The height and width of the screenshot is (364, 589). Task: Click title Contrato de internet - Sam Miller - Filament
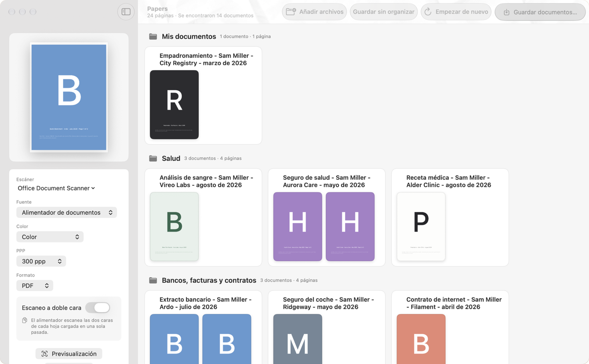(454, 303)
